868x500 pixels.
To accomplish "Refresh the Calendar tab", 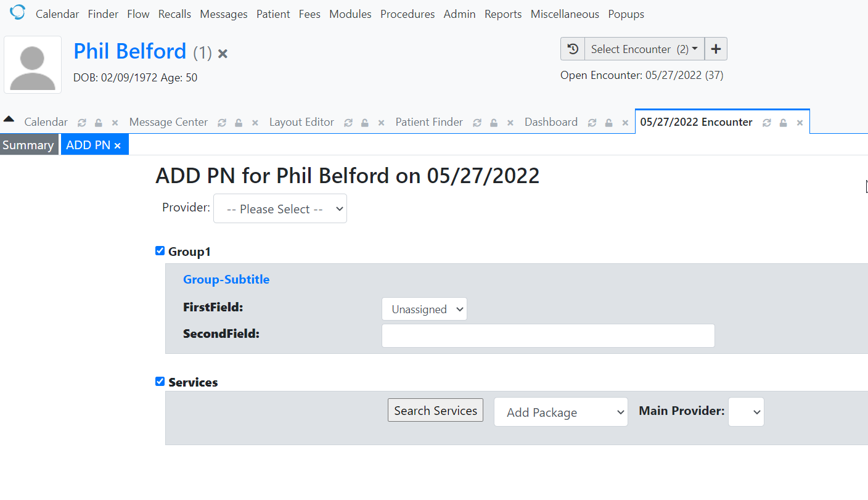I will 82,122.
